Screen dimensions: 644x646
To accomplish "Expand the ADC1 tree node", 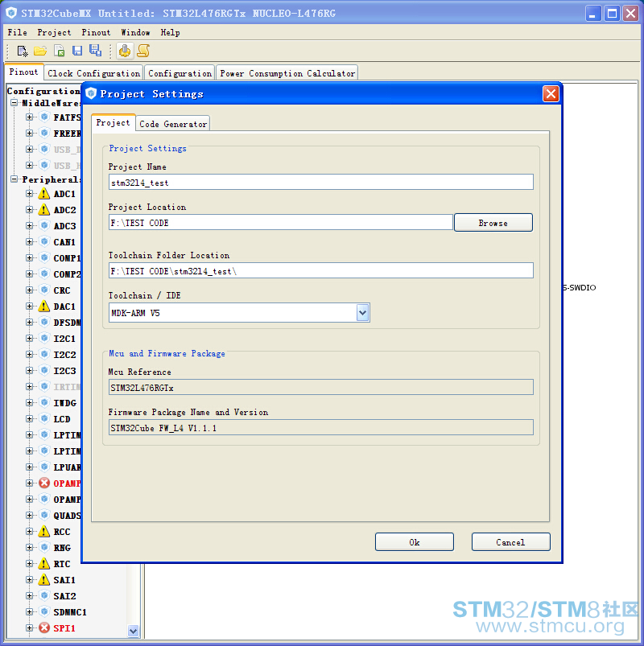I will point(29,193).
